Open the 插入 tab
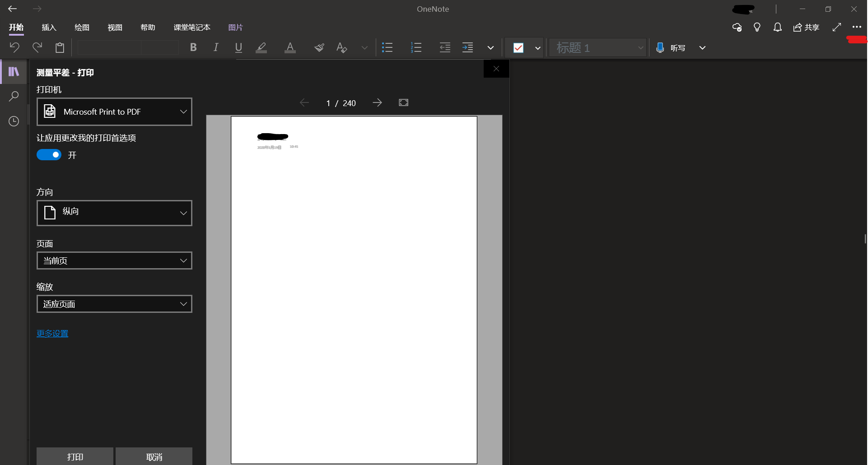Image resolution: width=868 pixels, height=465 pixels. [49, 28]
